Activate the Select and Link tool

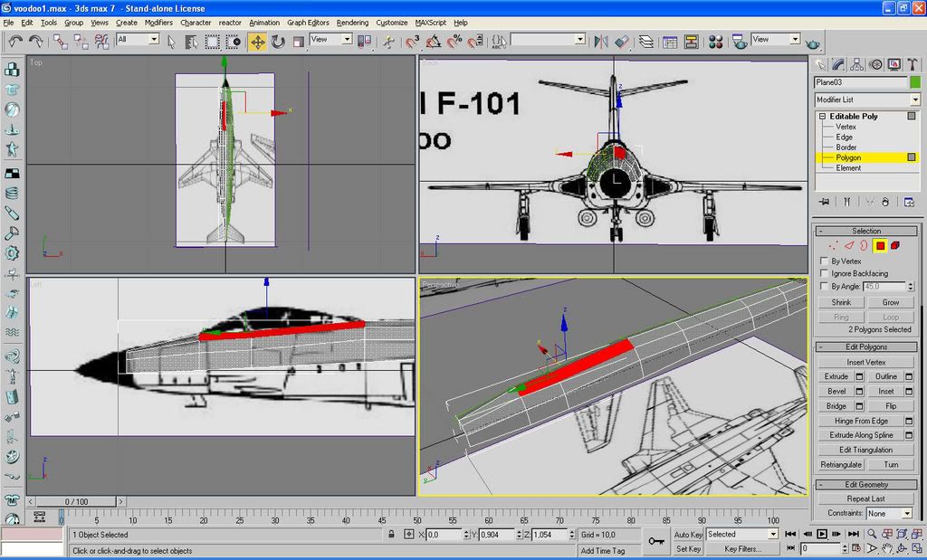point(61,42)
